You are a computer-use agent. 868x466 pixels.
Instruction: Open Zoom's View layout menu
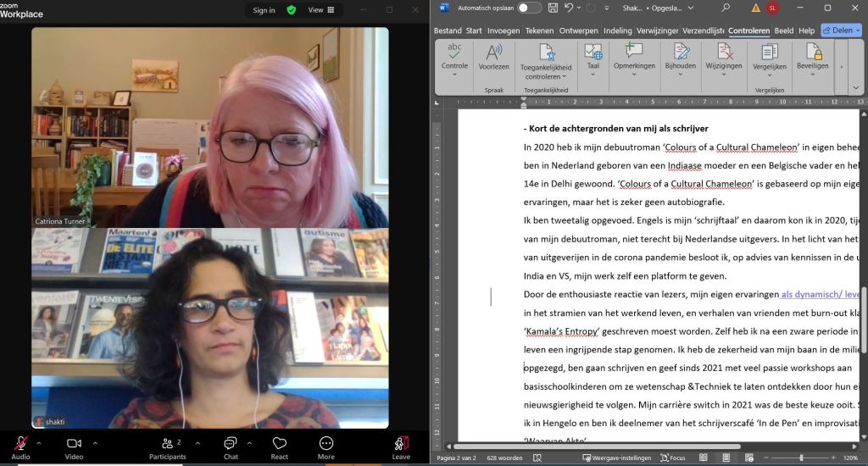(x=320, y=10)
